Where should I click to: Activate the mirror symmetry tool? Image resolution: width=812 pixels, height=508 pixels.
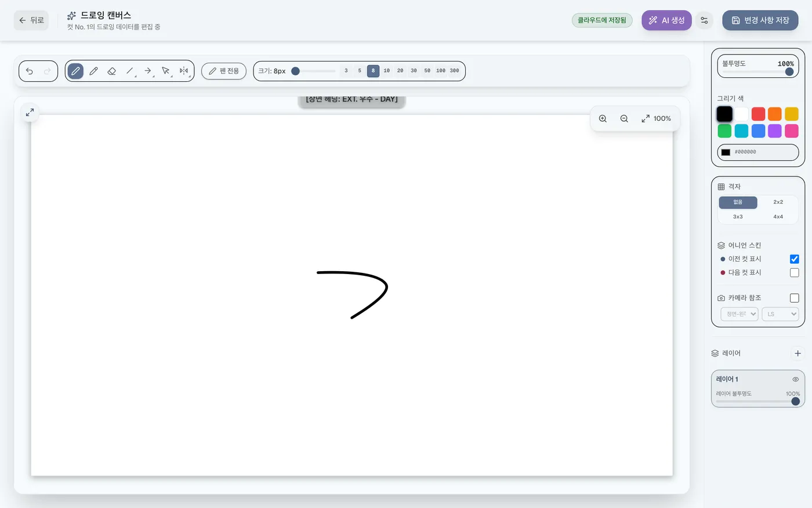click(184, 71)
